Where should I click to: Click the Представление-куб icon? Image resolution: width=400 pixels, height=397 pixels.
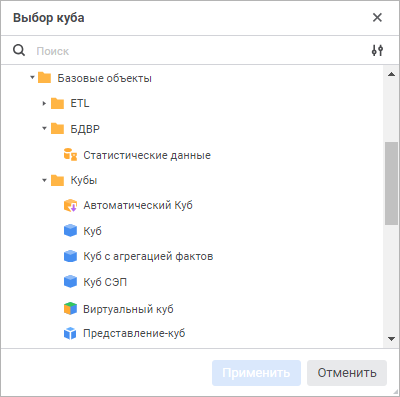point(70,333)
